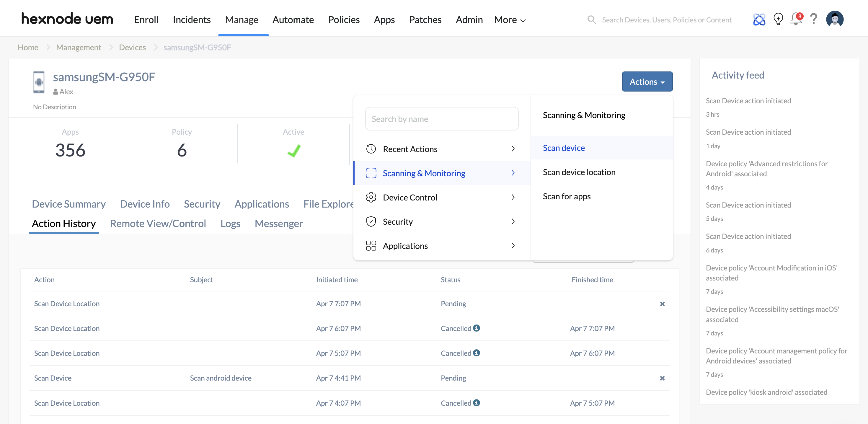Select Scan device location option

(579, 172)
